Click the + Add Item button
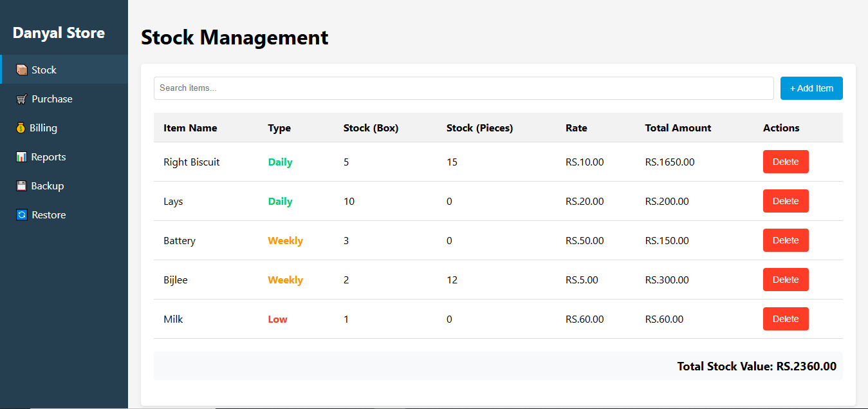868x409 pixels. click(x=811, y=88)
